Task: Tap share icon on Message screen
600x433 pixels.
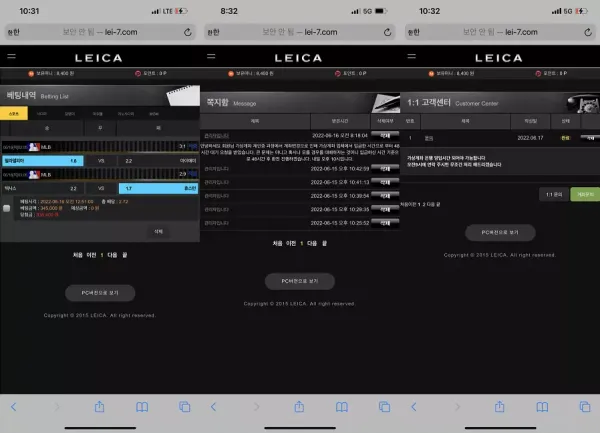Action: tap(299, 406)
